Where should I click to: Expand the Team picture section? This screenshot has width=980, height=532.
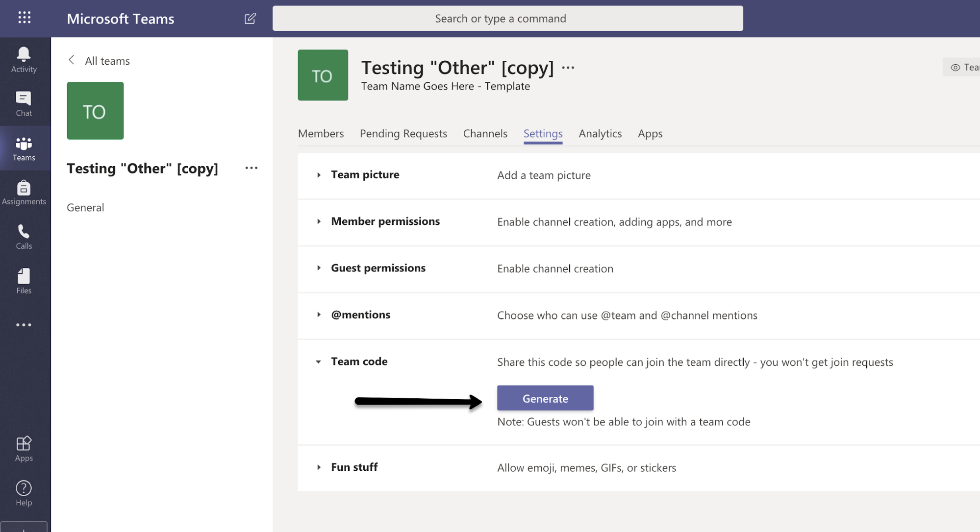pos(319,175)
